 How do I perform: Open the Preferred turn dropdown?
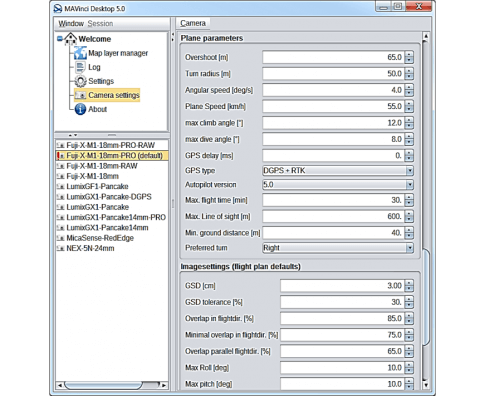click(338, 248)
